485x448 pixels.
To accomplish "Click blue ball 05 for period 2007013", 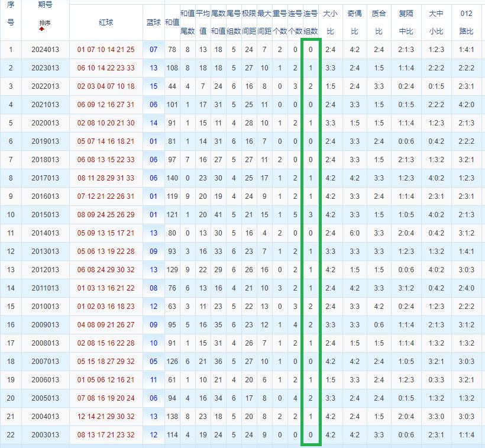I will [154, 362].
